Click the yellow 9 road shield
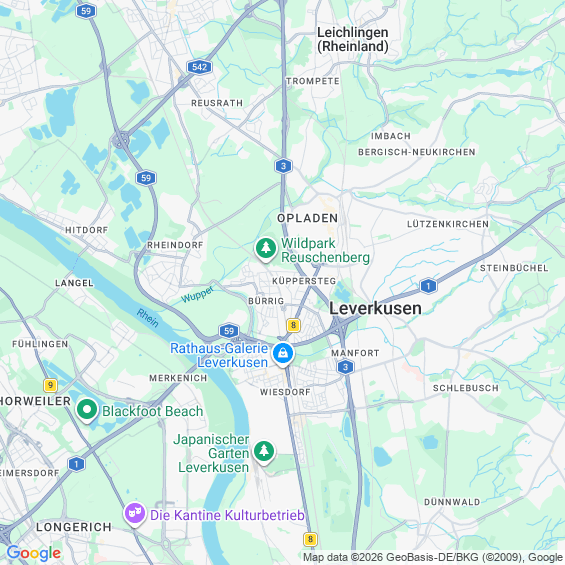The image size is (565, 565). pos(50,385)
